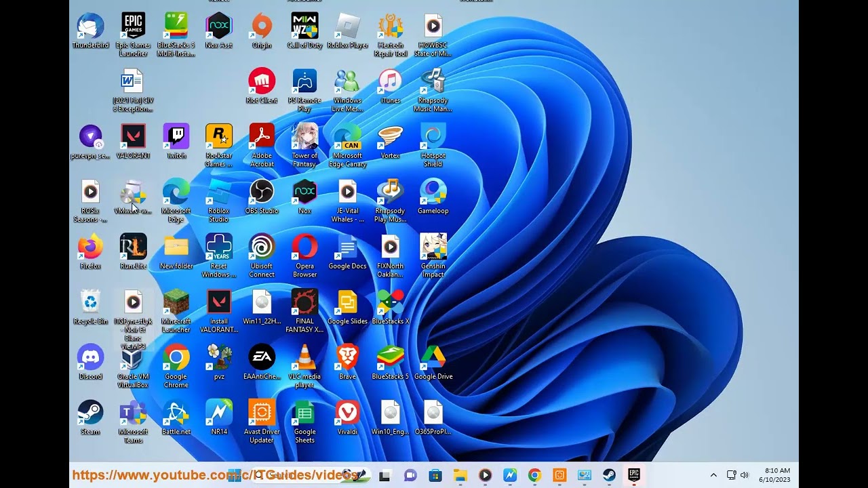The image size is (868, 488).
Task: Select the Install VALORANT shortcut
Action: (218, 310)
